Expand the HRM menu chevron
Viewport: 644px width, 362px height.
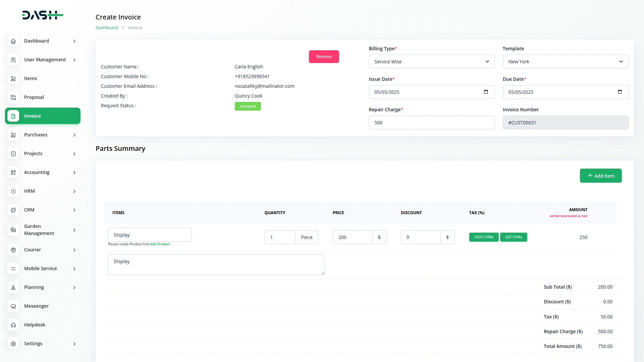74,191
